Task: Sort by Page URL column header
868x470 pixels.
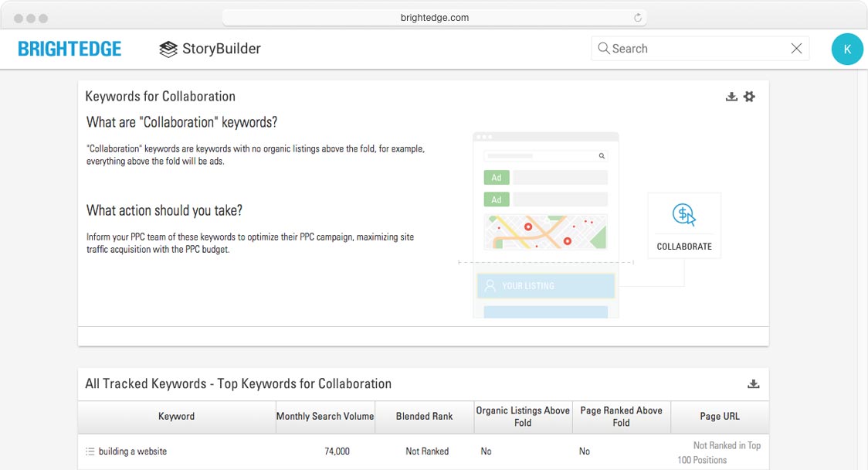Action: click(x=720, y=417)
